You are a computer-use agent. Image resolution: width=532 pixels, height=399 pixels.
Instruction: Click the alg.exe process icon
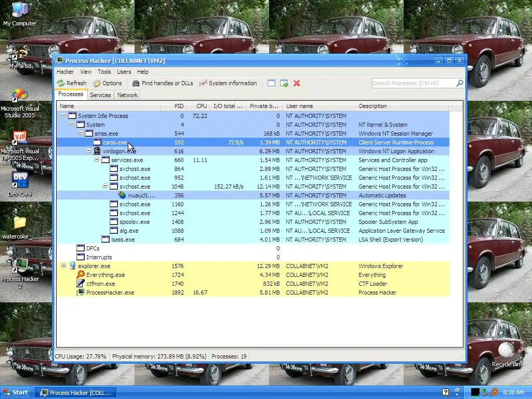coord(114,230)
